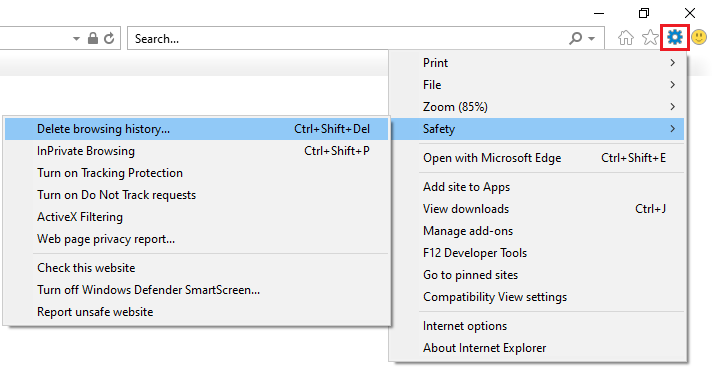Screen dimensions: 712x373
Task: Click the magnifier search icon
Action: tap(575, 38)
